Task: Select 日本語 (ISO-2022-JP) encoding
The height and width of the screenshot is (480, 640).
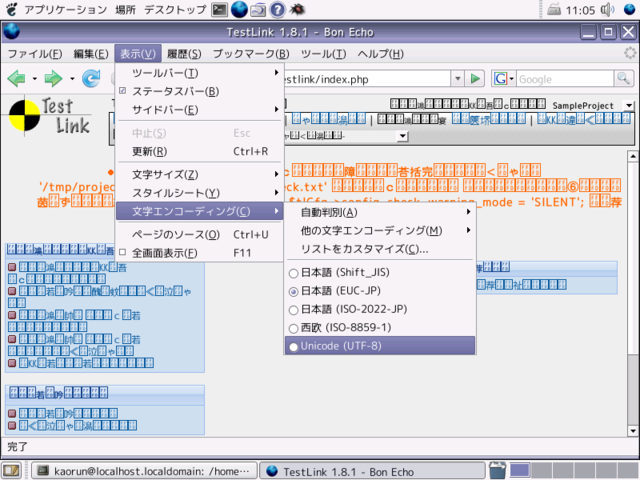Action: (x=380, y=309)
